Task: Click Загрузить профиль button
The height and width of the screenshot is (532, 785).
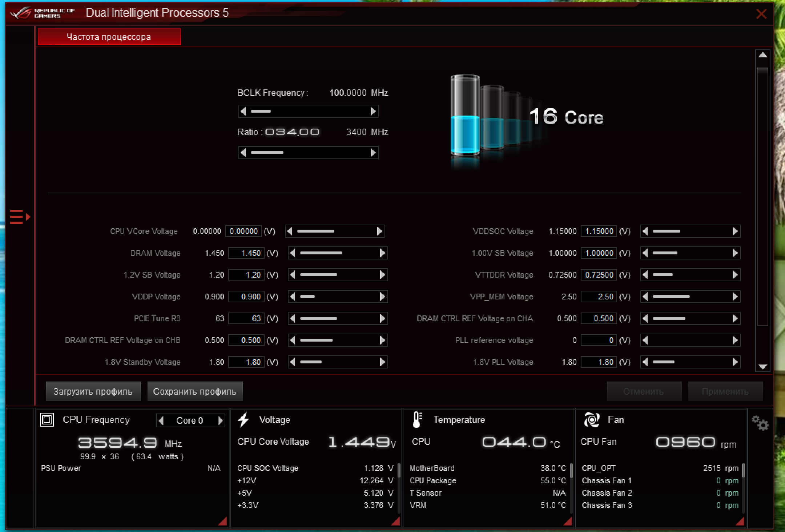Action: [x=93, y=391]
